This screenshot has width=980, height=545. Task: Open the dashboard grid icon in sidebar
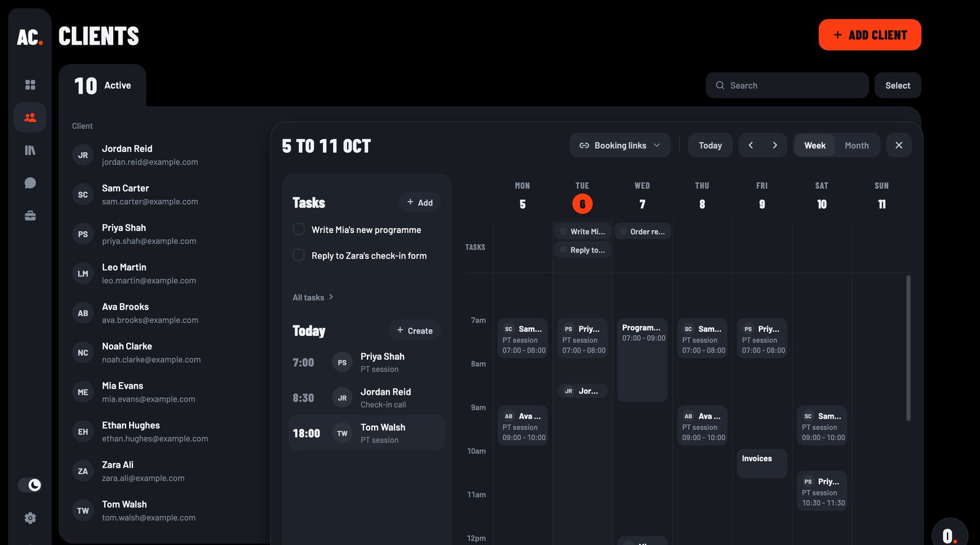[x=30, y=85]
